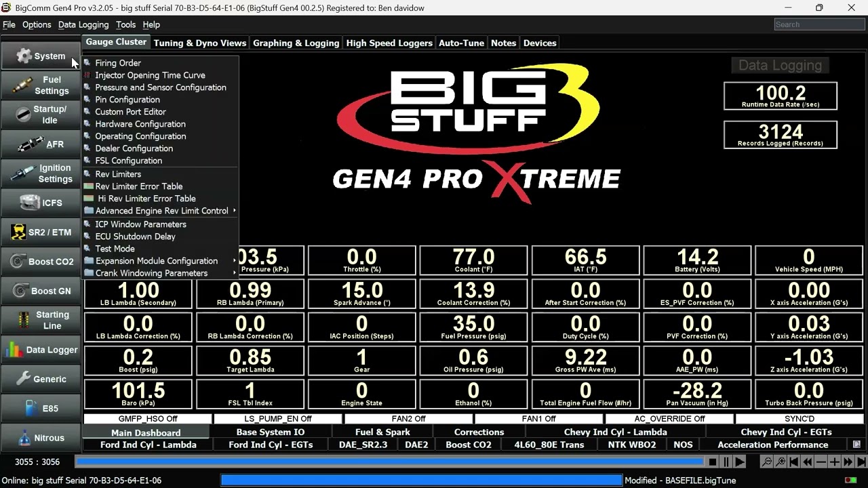This screenshot has width=868, height=488.
Task: Open the Starting Line section
Action: (41, 320)
